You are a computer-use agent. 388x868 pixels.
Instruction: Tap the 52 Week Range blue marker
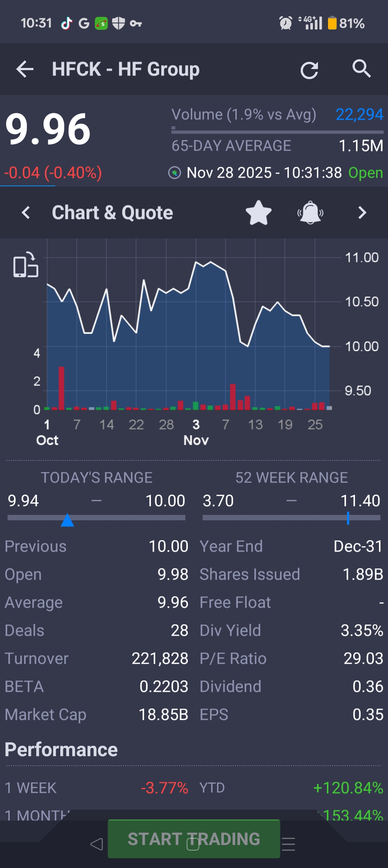point(348,518)
